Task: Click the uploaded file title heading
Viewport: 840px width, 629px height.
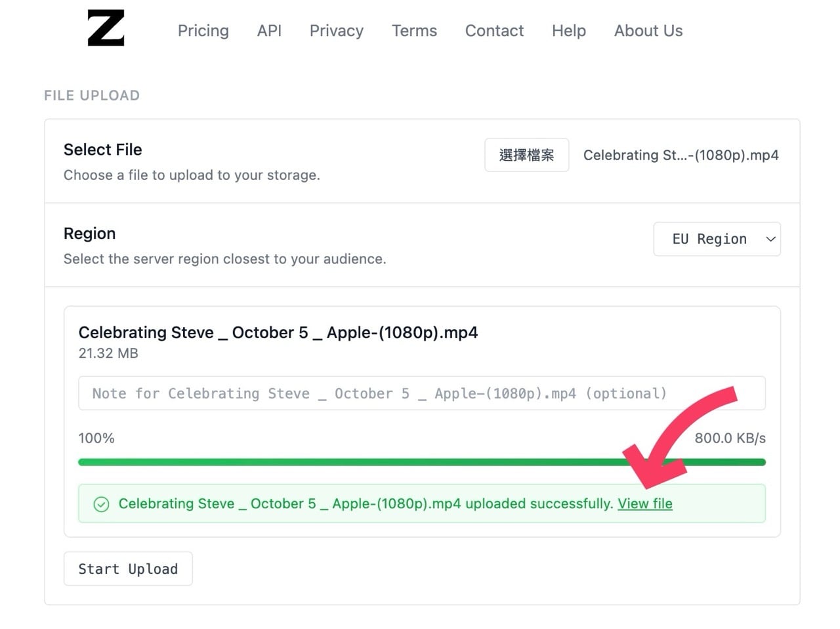Action: pyautogui.click(x=278, y=333)
